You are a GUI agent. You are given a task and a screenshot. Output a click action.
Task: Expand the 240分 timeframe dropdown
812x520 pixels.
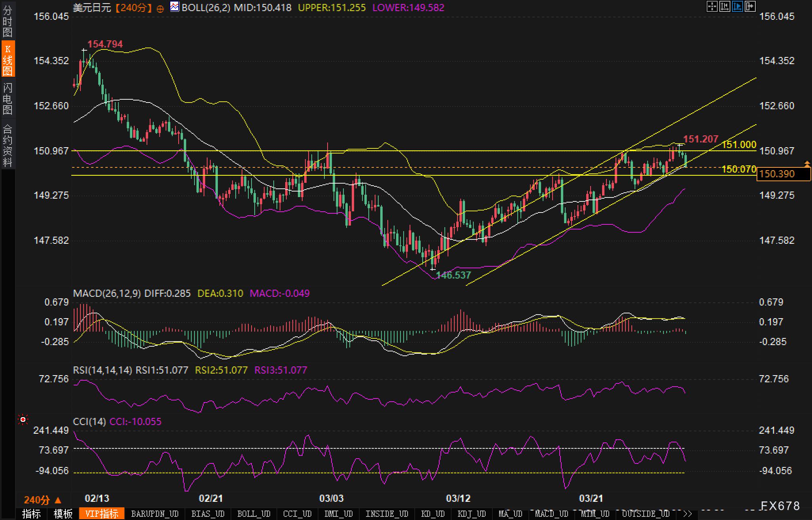pos(43,500)
